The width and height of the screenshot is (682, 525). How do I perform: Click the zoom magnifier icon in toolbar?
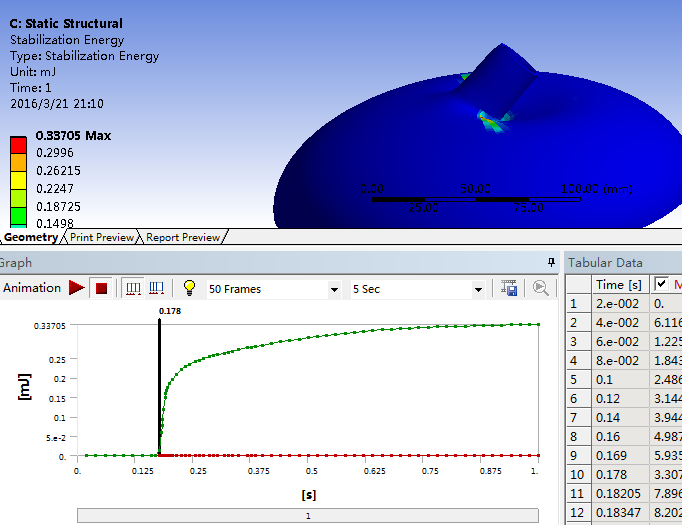coord(540,288)
